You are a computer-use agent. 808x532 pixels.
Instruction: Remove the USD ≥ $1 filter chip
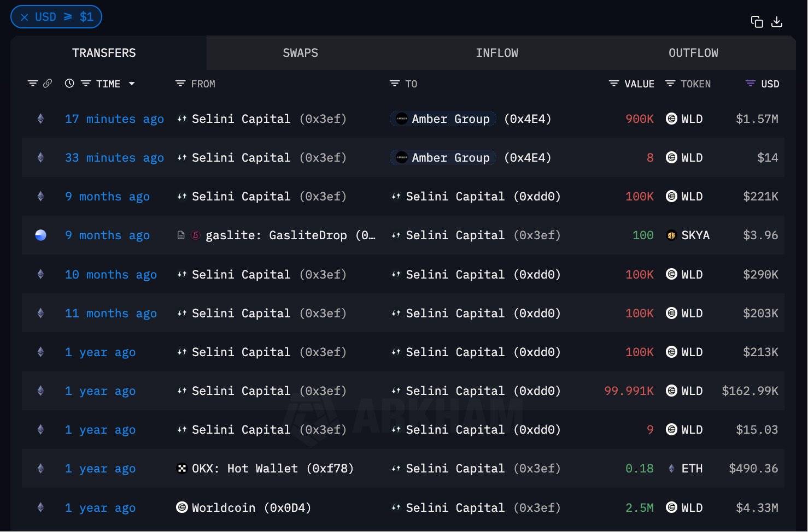25,17
